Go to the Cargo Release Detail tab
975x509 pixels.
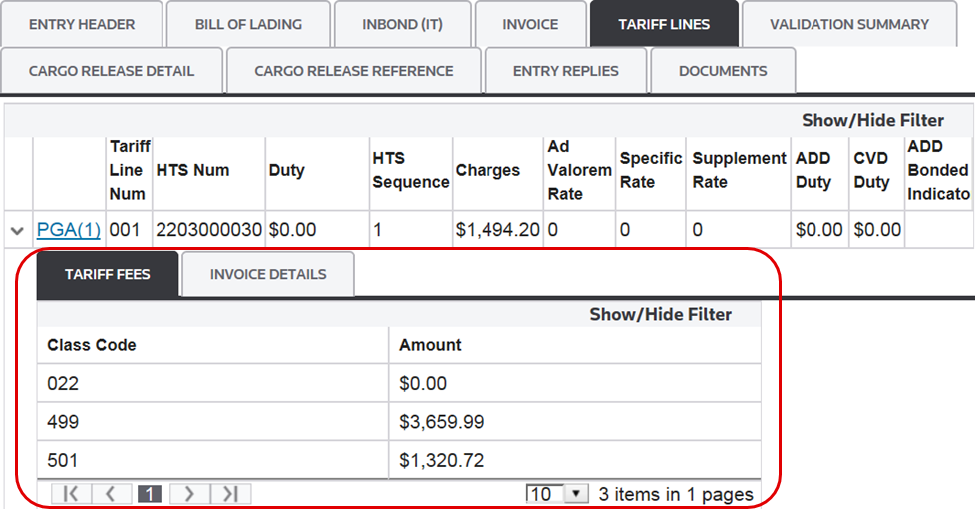(112, 71)
